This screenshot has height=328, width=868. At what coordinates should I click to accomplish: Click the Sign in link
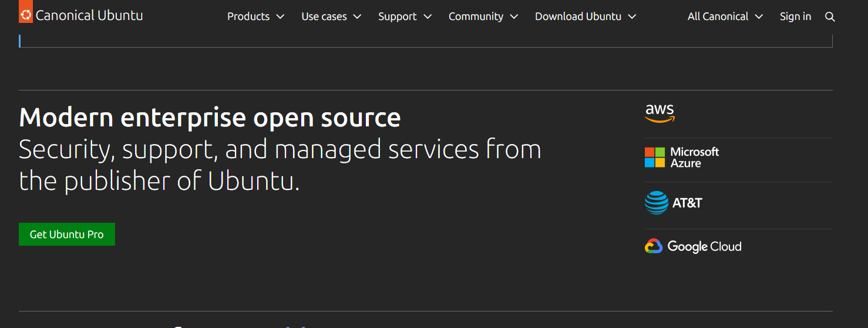click(x=795, y=16)
